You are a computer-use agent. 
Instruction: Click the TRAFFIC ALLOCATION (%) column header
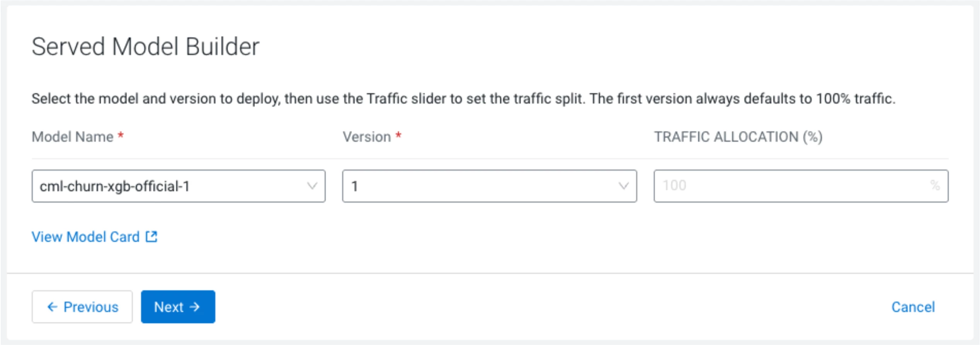coord(738,137)
